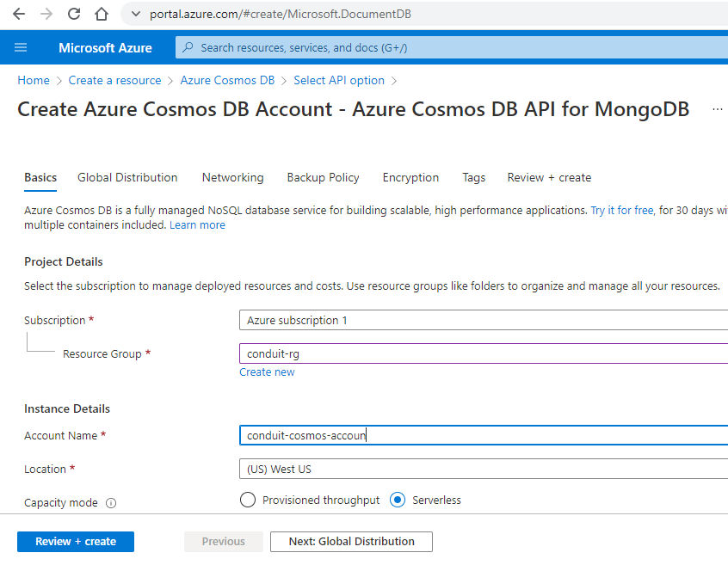Click the browser forward arrow
Screen dimensions: 728x565
pos(46,14)
